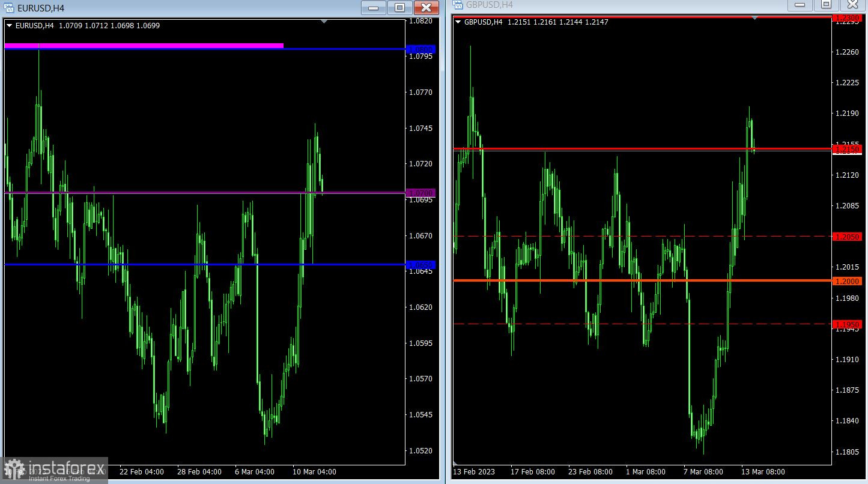Click 28 Feb 04:00 on EURUSD time axis
868x484 pixels.
(199, 472)
